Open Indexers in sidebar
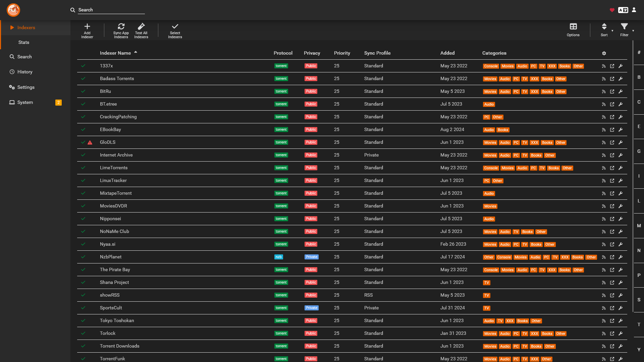The image size is (644, 362). [35, 27]
